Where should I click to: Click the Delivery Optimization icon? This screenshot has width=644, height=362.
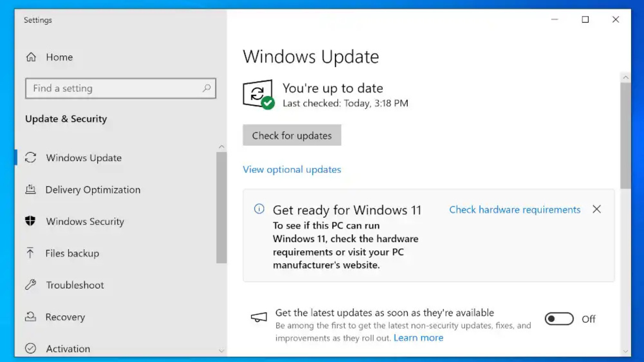(31, 189)
